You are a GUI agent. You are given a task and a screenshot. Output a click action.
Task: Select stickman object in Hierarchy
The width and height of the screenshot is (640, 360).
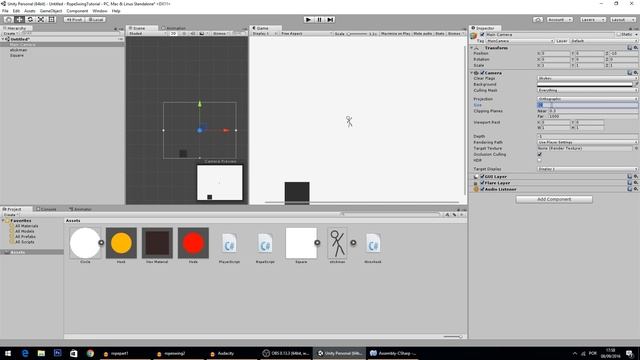point(18,50)
